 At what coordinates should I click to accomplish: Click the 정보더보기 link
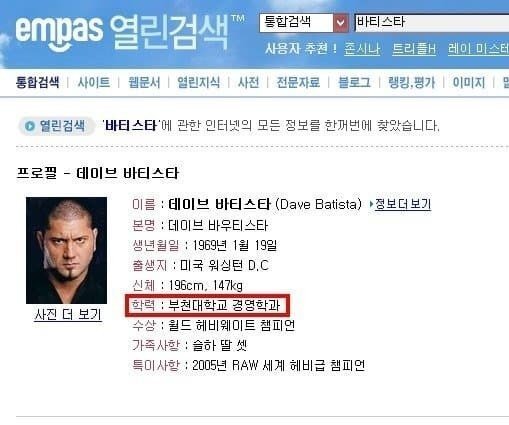[x=403, y=204]
